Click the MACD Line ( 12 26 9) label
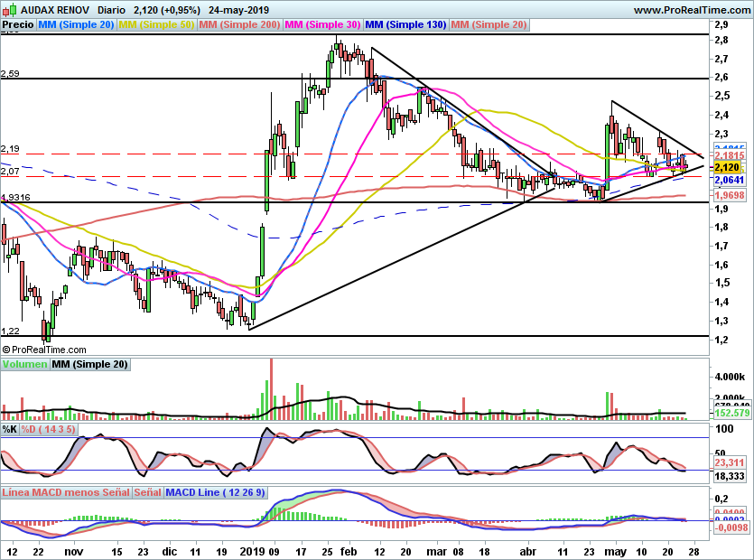 pyautogui.click(x=215, y=492)
